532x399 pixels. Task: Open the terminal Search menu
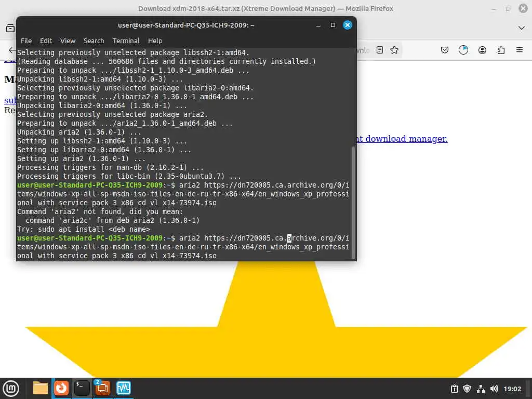point(94,41)
